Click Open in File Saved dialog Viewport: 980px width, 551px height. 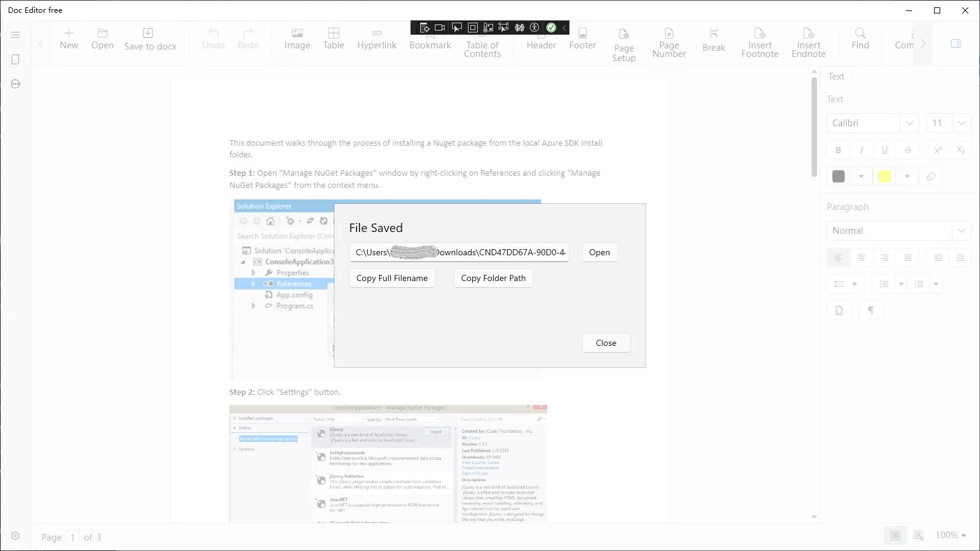(x=600, y=252)
